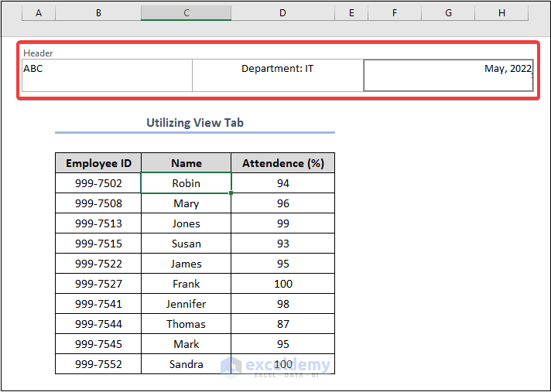Select cell with ID 999-7502

(x=98, y=182)
